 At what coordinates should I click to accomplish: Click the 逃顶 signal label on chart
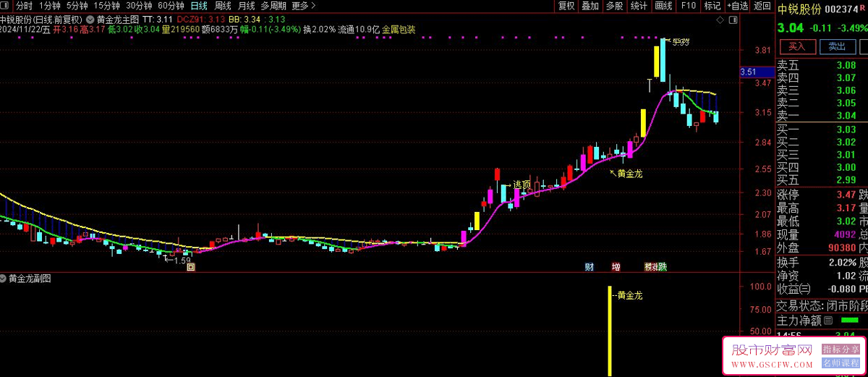522,185
